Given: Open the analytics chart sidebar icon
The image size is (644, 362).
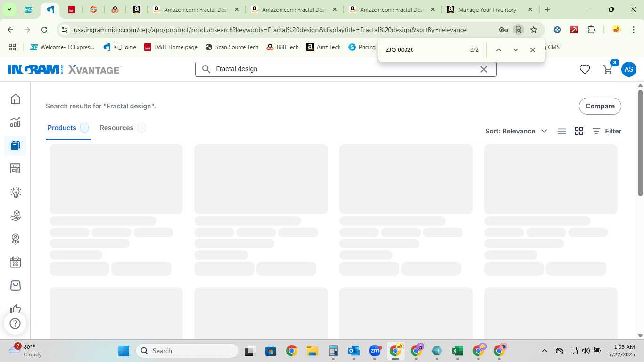Looking at the screenshot, I should [x=15, y=122].
